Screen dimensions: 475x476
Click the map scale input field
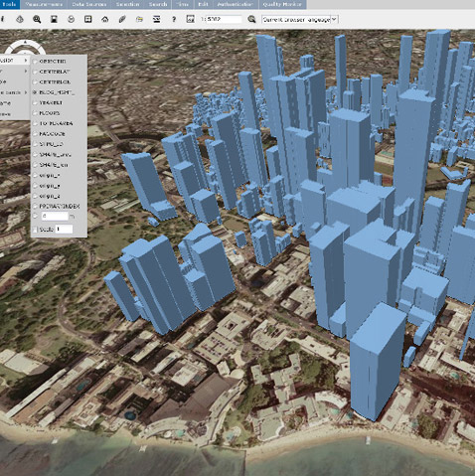coord(225,20)
